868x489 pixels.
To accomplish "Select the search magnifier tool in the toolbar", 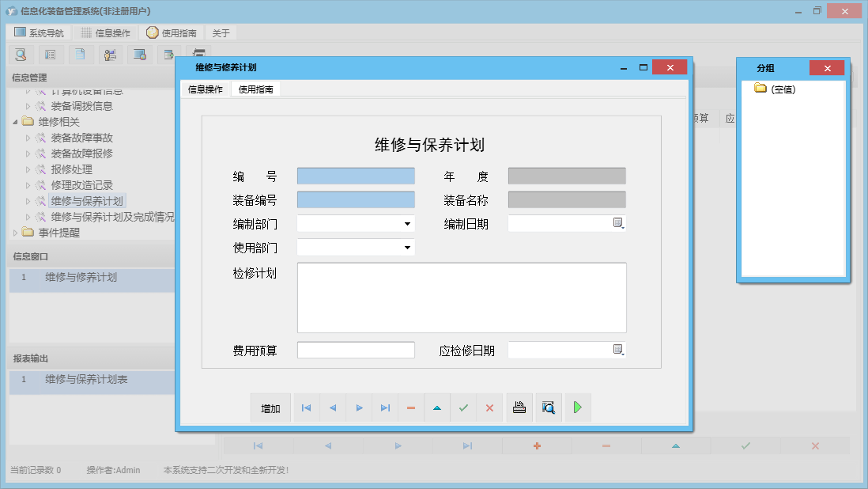I will point(21,54).
